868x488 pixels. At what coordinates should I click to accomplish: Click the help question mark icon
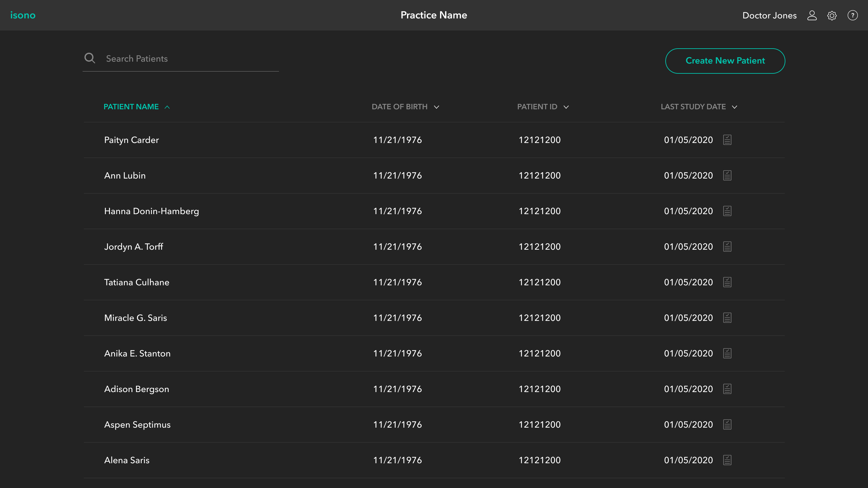tap(852, 16)
